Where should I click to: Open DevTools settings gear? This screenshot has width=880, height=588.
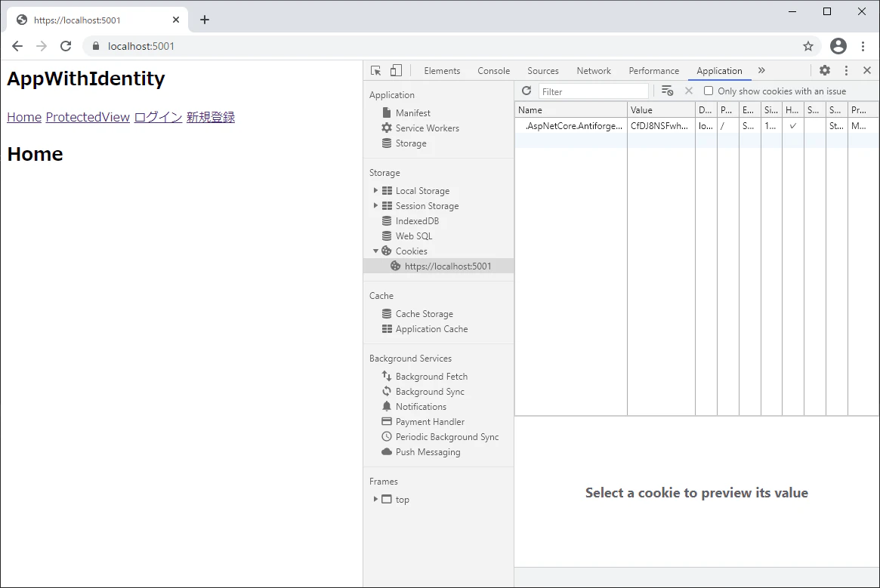coord(824,70)
